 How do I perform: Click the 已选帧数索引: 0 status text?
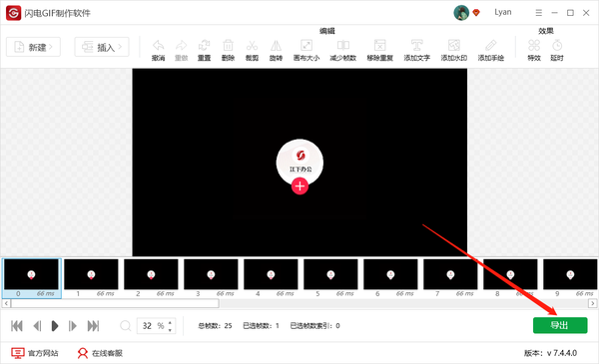[315, 326]
